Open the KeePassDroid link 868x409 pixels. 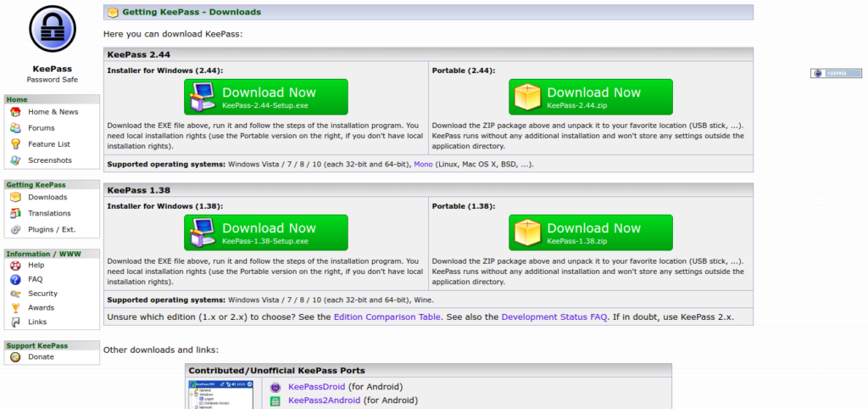click(x=317, y=387)
